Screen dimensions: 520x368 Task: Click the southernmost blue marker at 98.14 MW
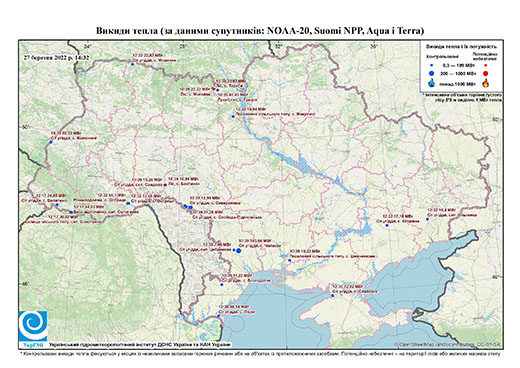(x=219, y=316)
